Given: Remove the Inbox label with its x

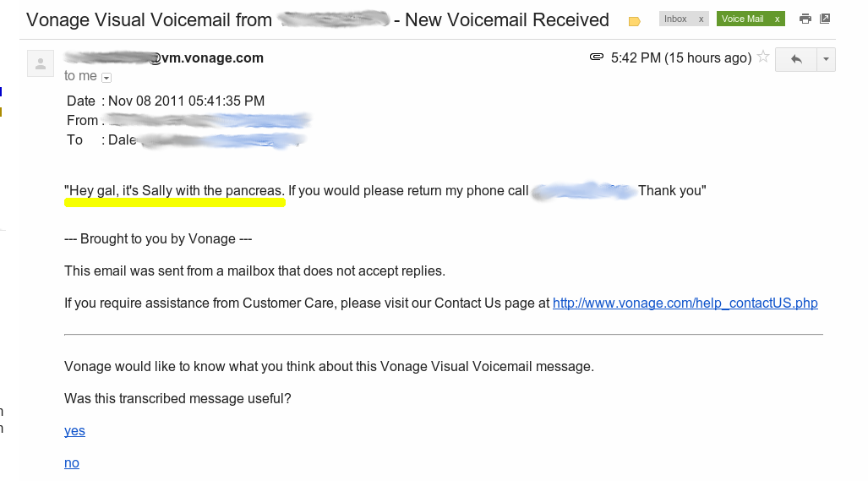Looking at the screenshot, I should click(701, 19).
